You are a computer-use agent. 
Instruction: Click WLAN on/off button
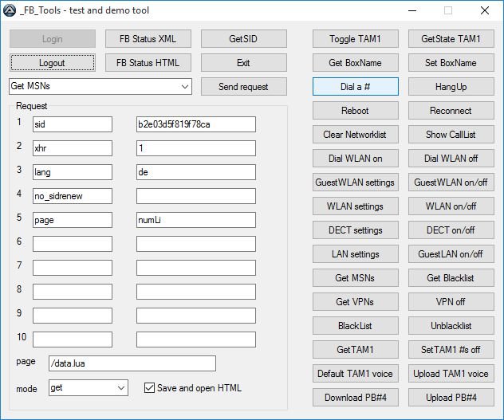(x=451, y=206)
